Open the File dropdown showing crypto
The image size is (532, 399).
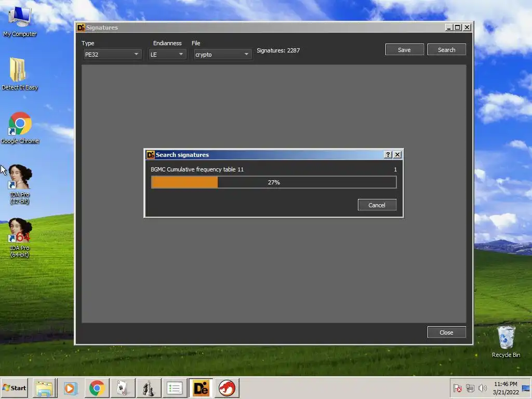point(222,54)
